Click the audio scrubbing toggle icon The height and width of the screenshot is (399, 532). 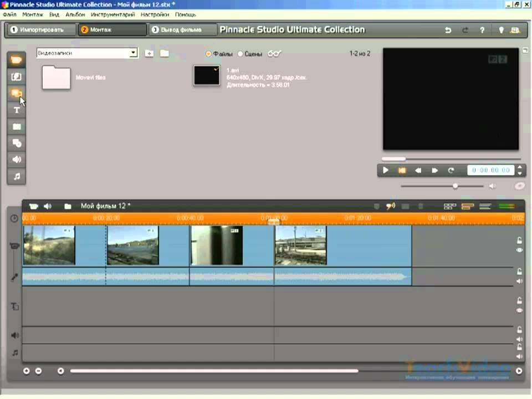click(x=391, y=206)
